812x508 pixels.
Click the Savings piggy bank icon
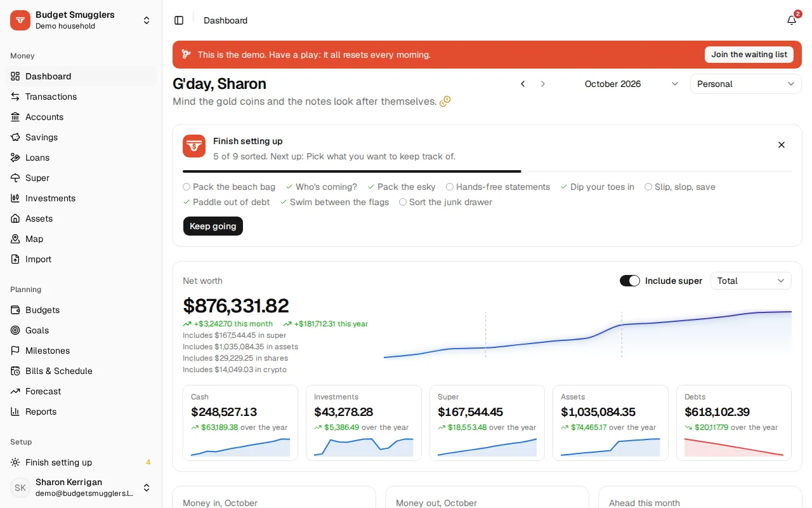[x=15, y=137]
